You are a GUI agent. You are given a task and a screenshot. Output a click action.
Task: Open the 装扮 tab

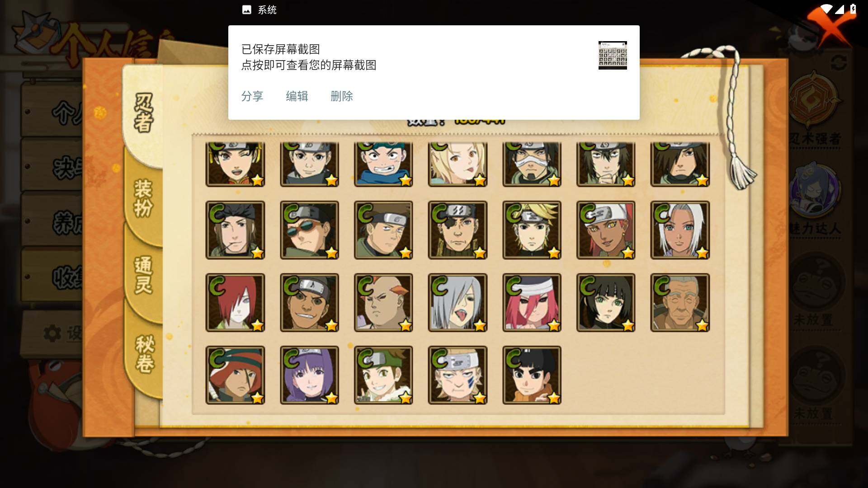click(144, 198)
